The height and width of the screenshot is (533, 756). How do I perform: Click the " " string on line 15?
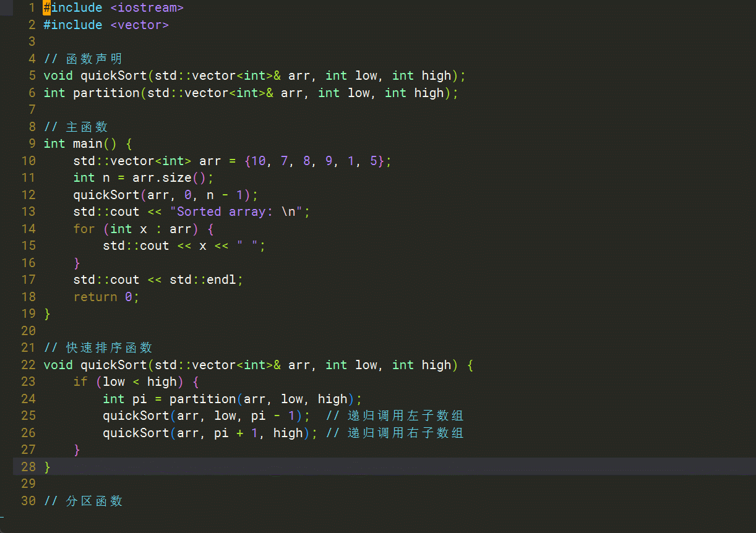point(247,246)
